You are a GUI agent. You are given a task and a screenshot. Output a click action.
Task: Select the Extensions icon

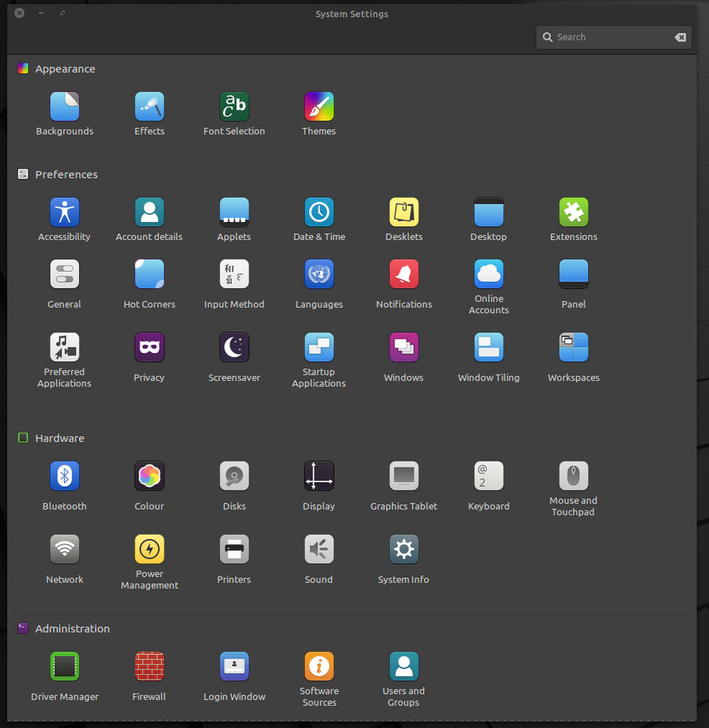tap(573, 213)
